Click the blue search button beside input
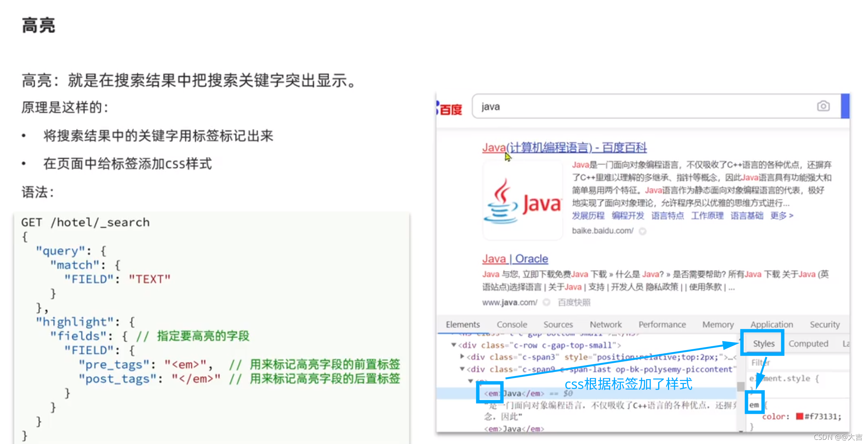The width and height of the screenshot is (868, 444). [845, 106]
